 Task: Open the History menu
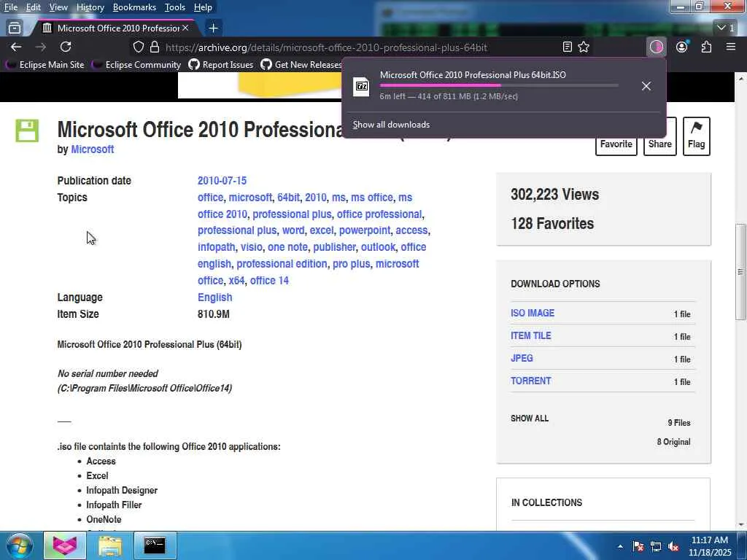90,7
